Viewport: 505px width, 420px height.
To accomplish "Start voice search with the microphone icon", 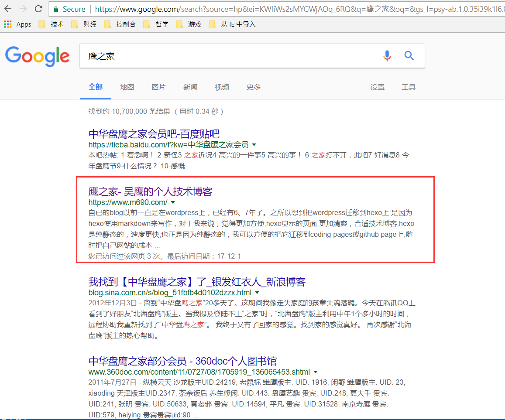I will point(387,56).
